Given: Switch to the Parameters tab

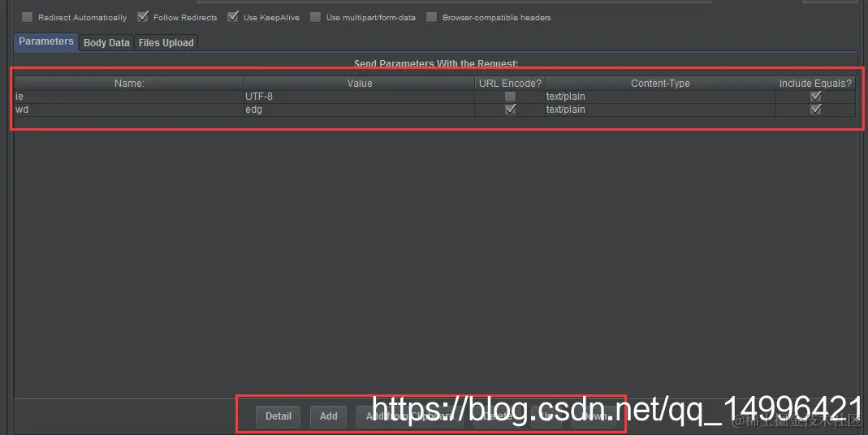Looking at the screenshot, I should point(46,42).
